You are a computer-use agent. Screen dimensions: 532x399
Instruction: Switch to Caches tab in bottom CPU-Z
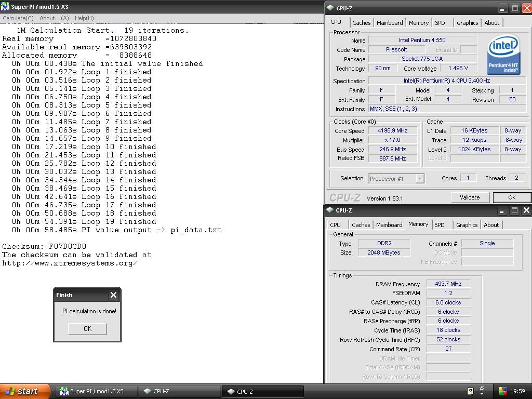tap(361, 225)
